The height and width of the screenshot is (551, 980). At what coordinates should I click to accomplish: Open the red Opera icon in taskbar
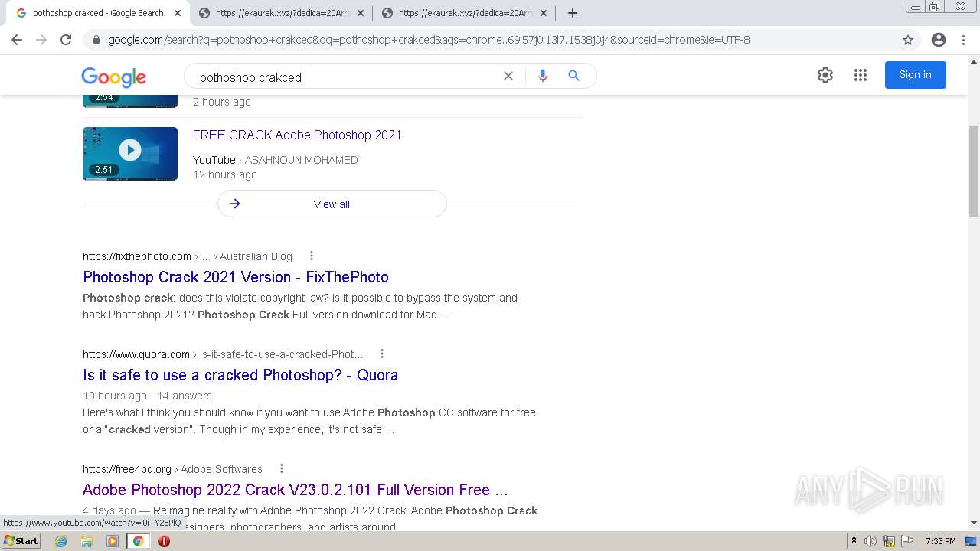click(x=164, y=541)
